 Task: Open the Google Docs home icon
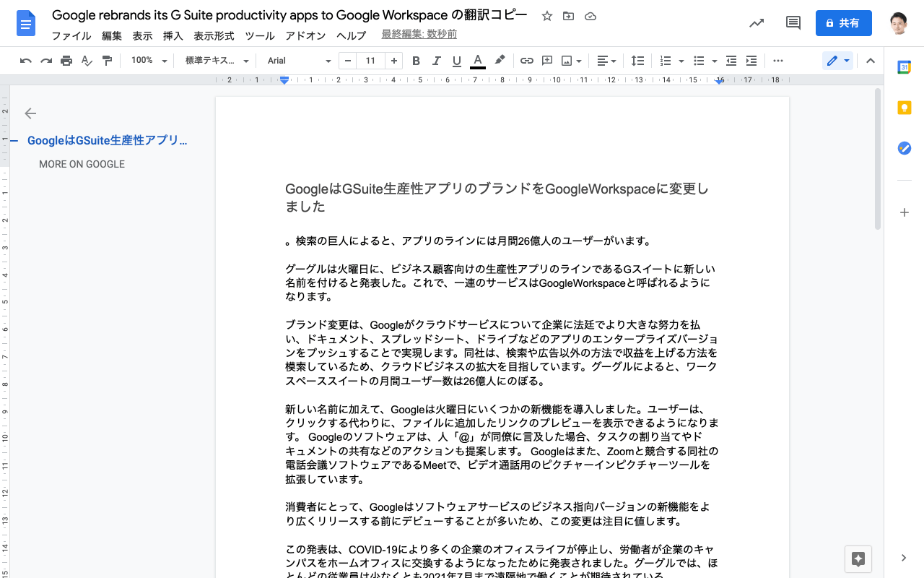click(x=26, y=23)
